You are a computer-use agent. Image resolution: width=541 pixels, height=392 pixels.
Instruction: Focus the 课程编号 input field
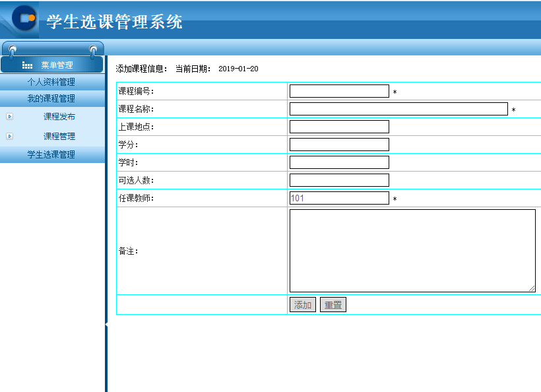click(339, 91)
